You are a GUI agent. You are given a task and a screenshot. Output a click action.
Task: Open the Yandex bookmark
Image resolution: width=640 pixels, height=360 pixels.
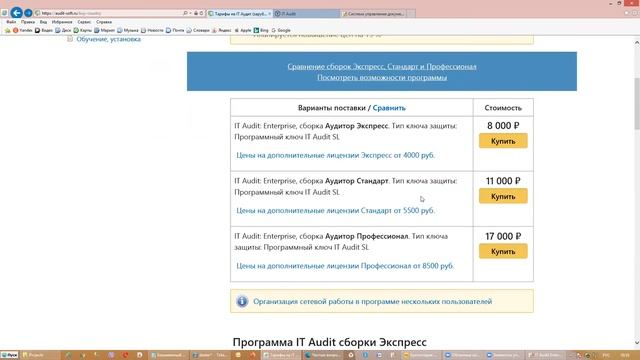[23, 30]
